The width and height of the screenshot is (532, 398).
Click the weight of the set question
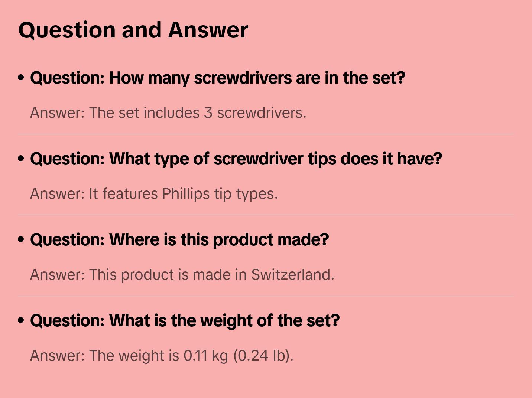pyautogui.click(x=185, y=321)
